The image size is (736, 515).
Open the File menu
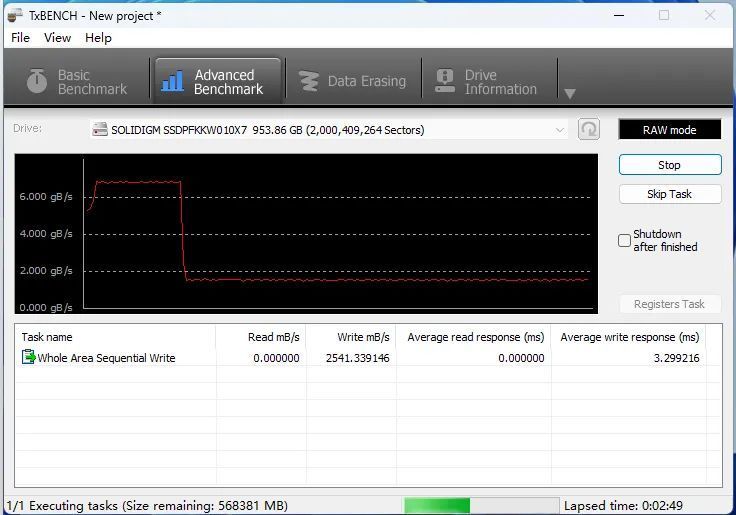20,38
